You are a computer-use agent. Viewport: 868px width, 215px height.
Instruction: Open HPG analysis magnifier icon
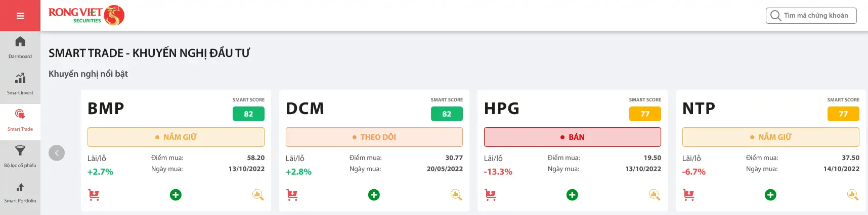pyautogui.click(x=655, y=195)
